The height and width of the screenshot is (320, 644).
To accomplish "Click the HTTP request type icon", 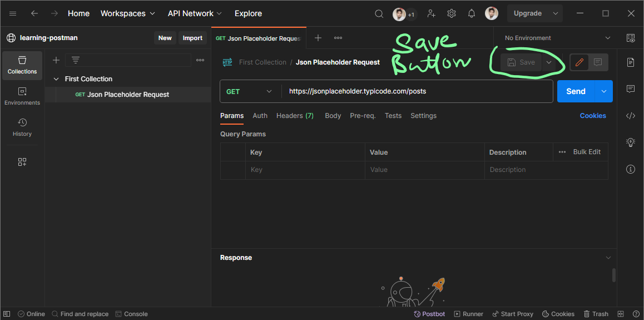I will (227, 62).
